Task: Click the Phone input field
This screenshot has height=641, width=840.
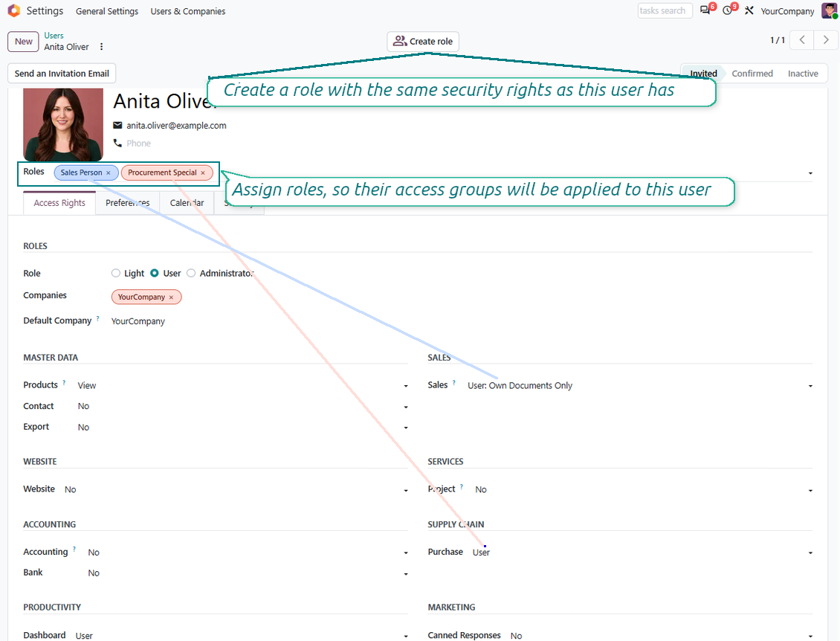Action: pyautogui.click(x=138, y=143)
